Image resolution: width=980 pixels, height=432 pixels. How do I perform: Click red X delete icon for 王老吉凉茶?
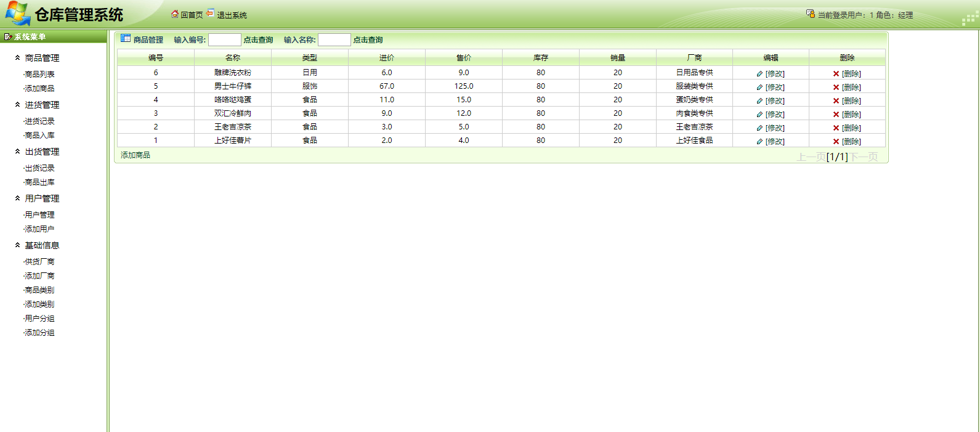[836, 128]
